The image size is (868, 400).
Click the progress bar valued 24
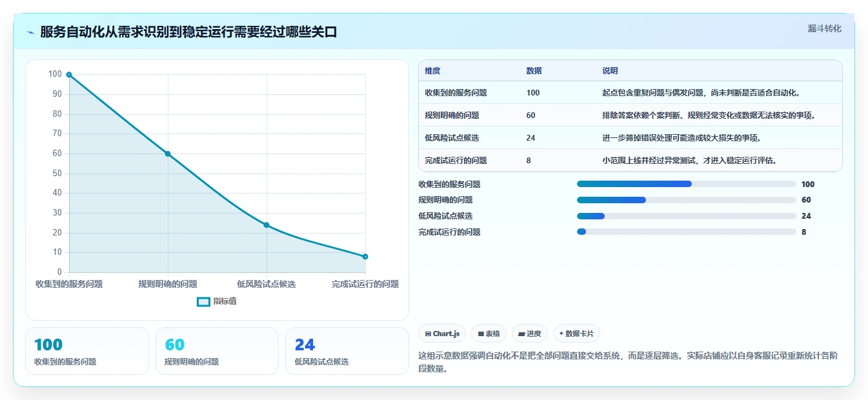coord(687,216)
